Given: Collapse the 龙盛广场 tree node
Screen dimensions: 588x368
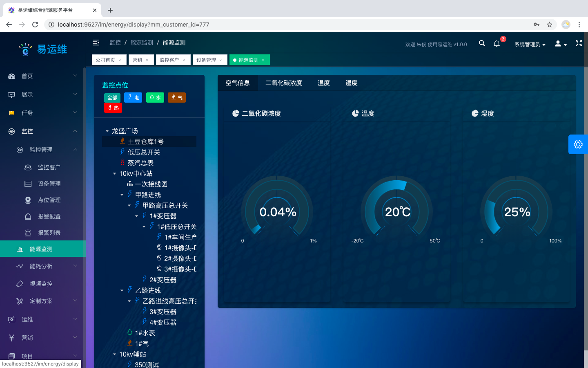Looking at the screenshot, I should point(107,131).
